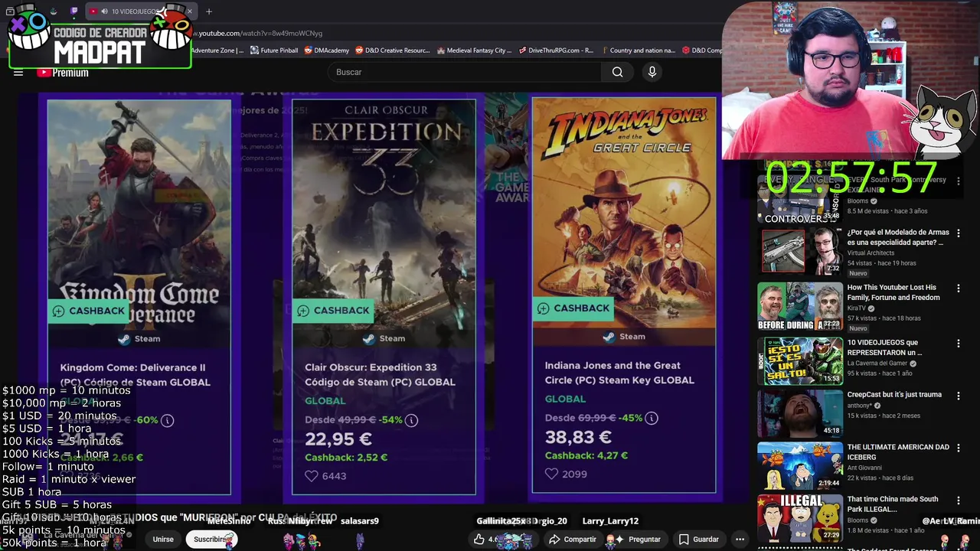Go to YouTube Premium home logo

(x=62, y=73)
